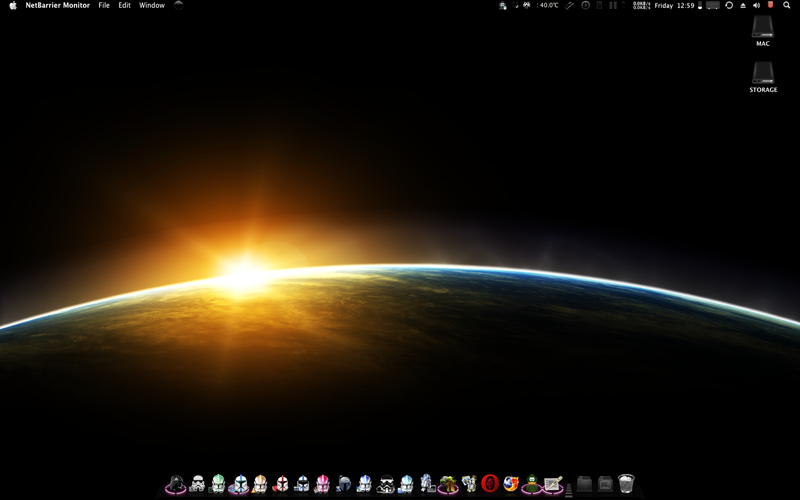Viewport: 800px width, 500px height.
Task: Open the R2-D2 dock icon
Action: (427, 484)
